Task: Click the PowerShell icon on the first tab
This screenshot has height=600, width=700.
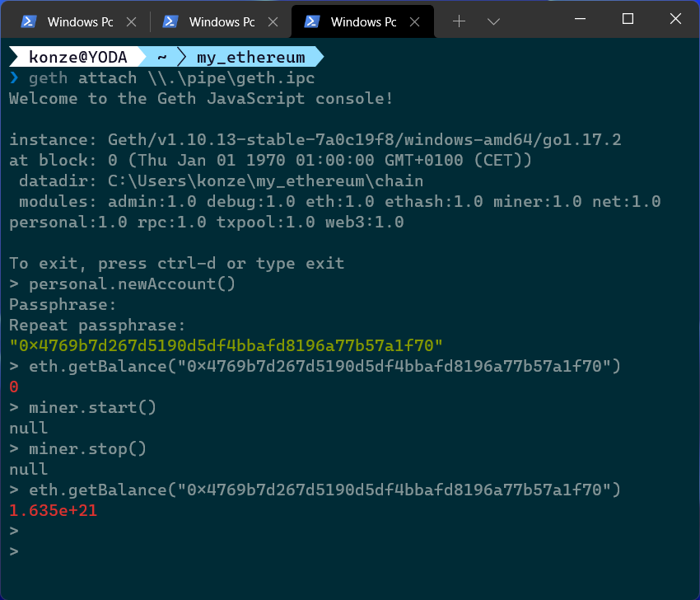Action: pos(27,21)
